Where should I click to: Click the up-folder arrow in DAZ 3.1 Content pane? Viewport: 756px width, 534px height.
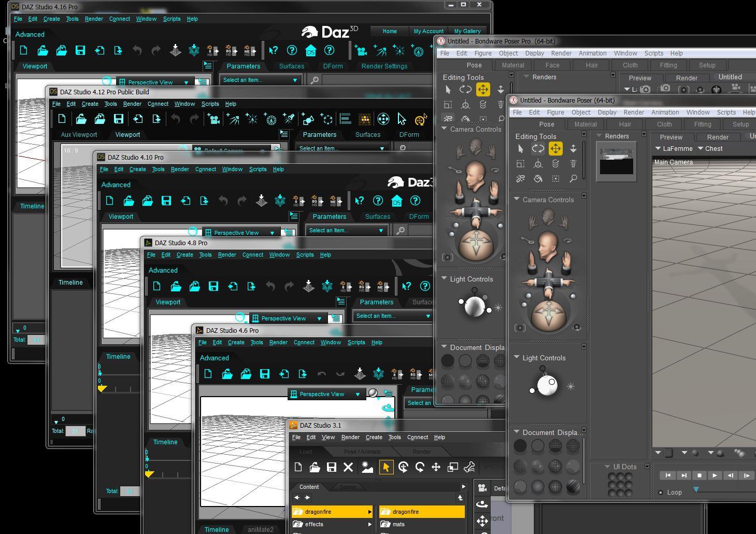[x=460, y=498]
